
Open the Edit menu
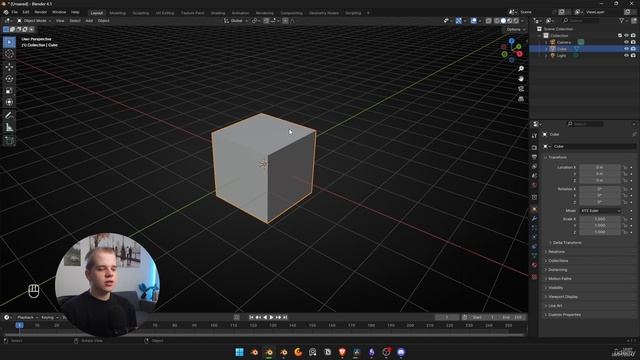coord(26,12)
